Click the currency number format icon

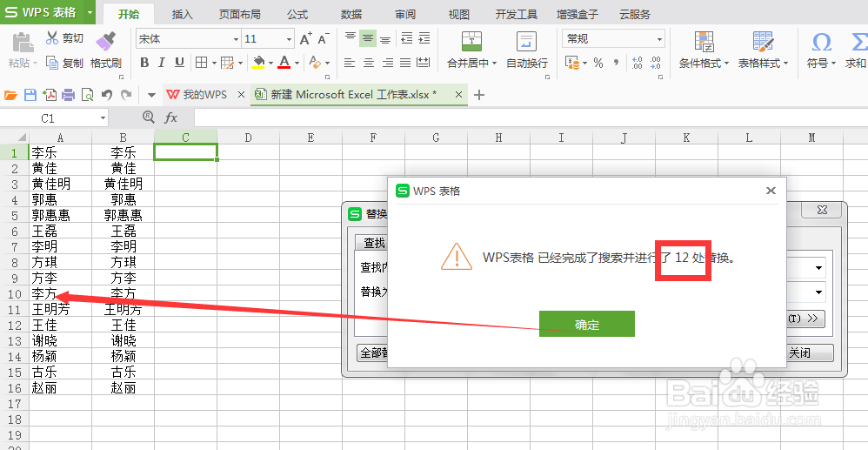click(571, 63)
